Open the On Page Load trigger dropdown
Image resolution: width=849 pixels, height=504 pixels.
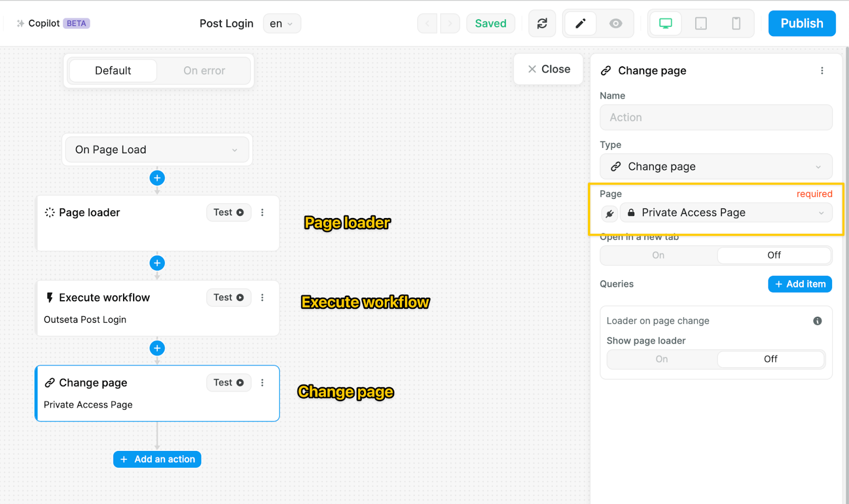point(157,150)
